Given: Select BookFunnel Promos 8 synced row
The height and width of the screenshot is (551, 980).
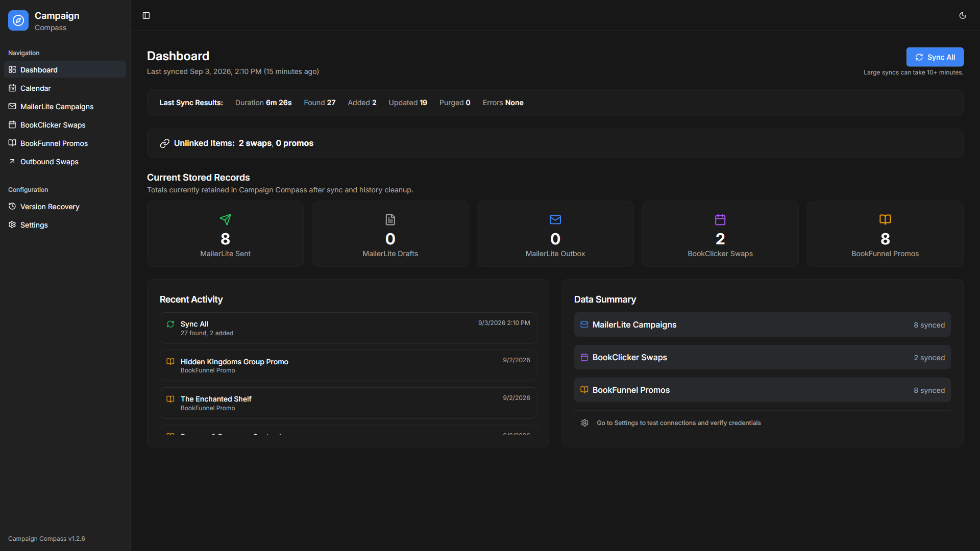Looking at the screenshot, I should coord(762,390).
